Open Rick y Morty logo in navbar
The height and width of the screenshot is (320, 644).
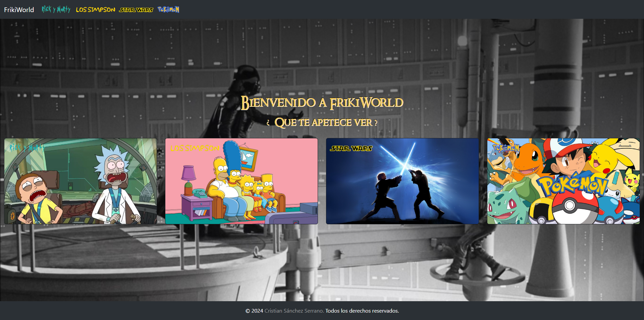56,9
